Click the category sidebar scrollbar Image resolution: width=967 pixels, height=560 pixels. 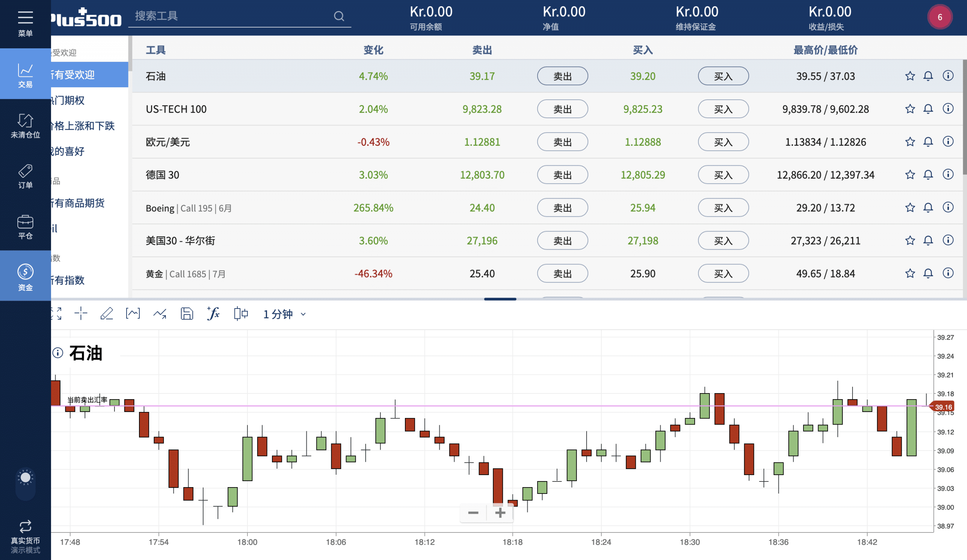click(130, 54)
